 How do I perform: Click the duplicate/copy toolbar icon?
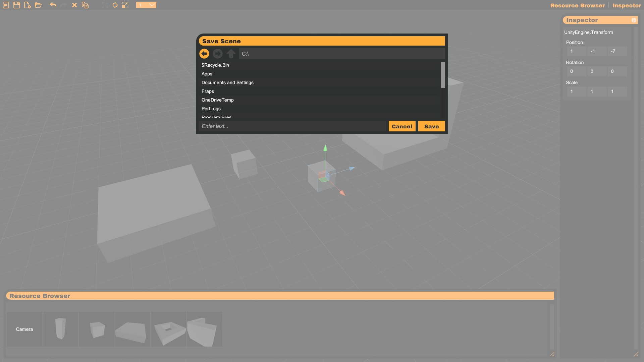pos(85,5)
